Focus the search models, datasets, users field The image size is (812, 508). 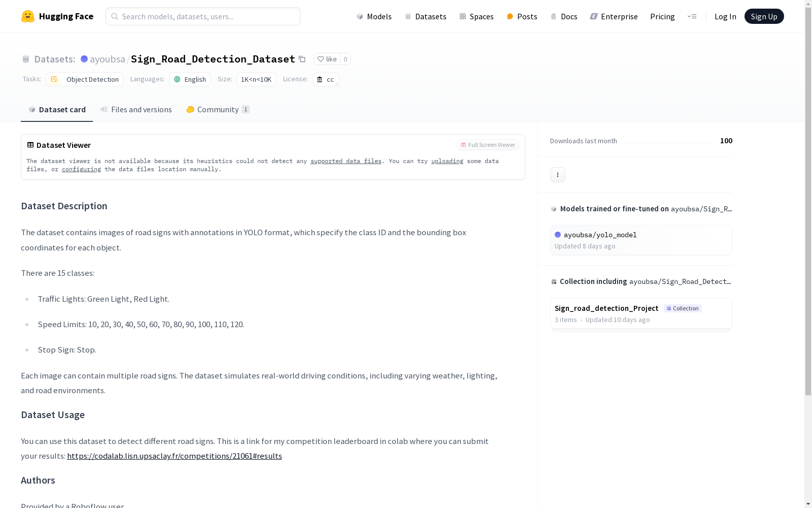coord(203,16)
